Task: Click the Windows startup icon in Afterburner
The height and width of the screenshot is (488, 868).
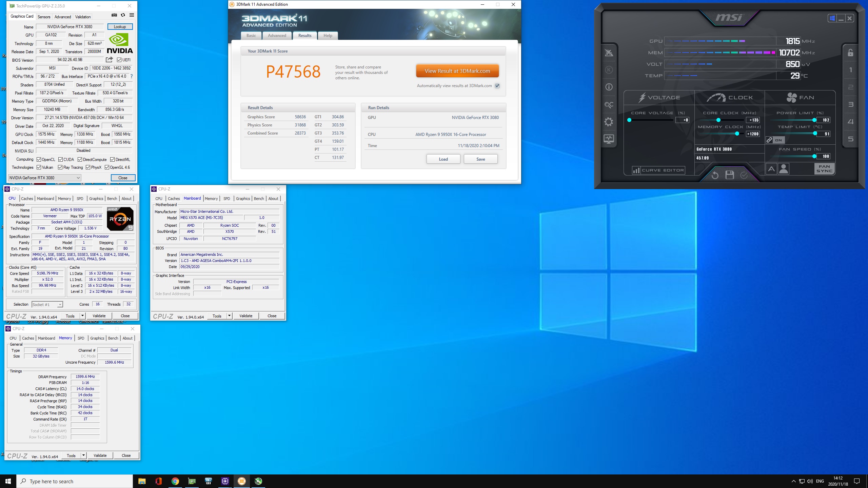Action: coord(832,18)
